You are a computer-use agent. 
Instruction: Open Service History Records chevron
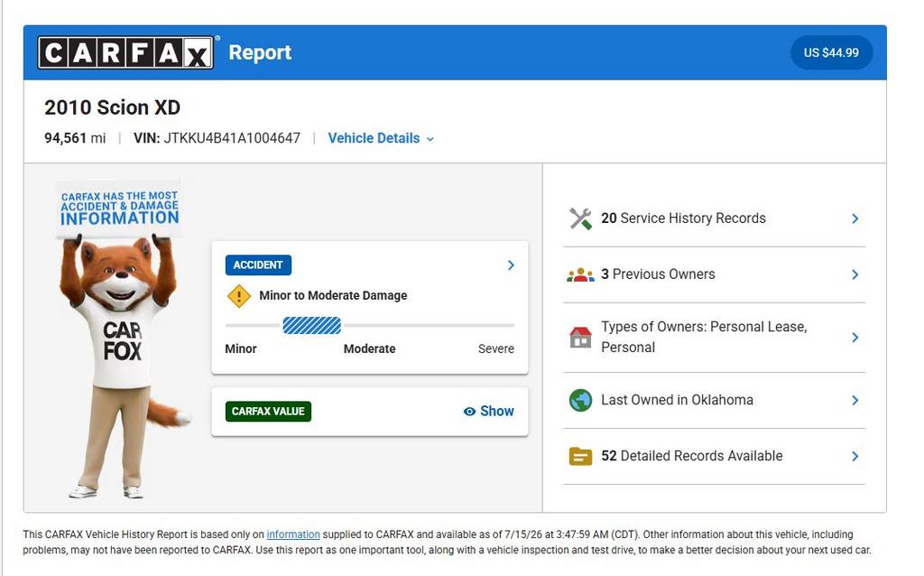[855, 218]
